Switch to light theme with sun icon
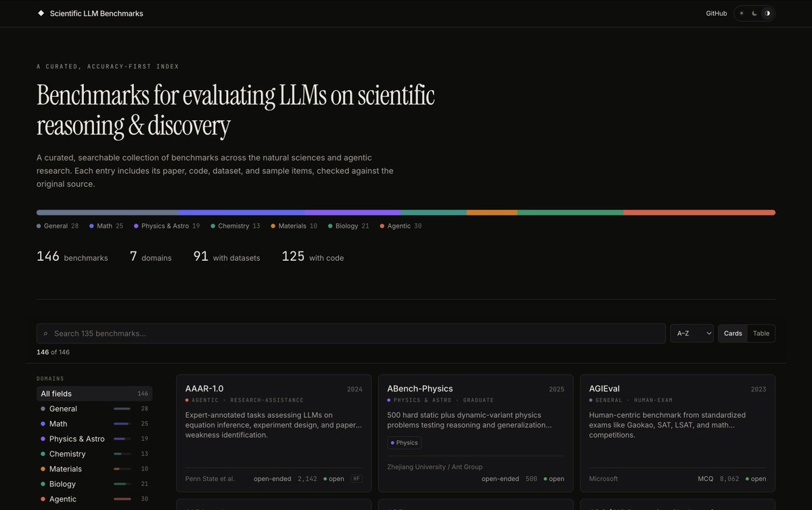The image size is (812, 510). point(742,13)
